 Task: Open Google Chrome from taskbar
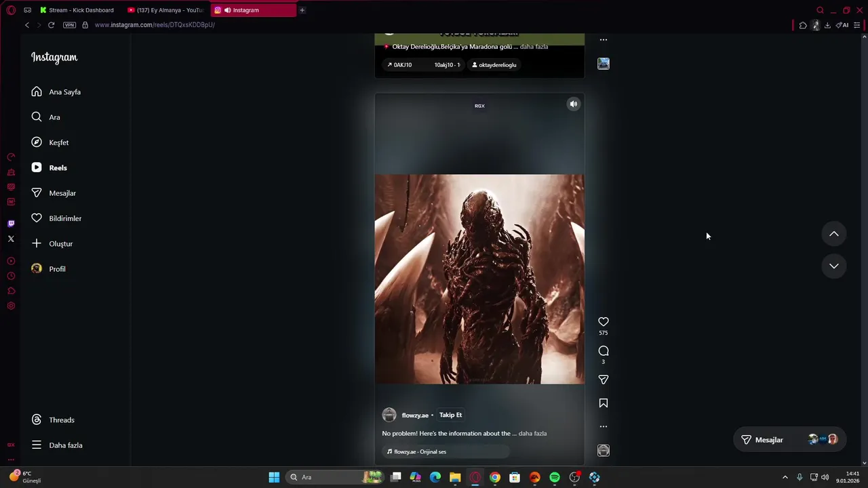coord(495,477)
